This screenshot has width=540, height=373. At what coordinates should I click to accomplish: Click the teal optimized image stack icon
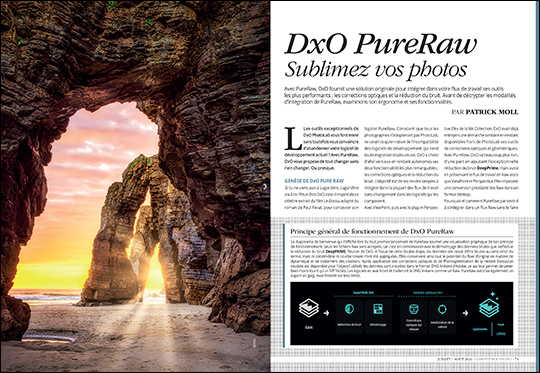click(489, 305)
